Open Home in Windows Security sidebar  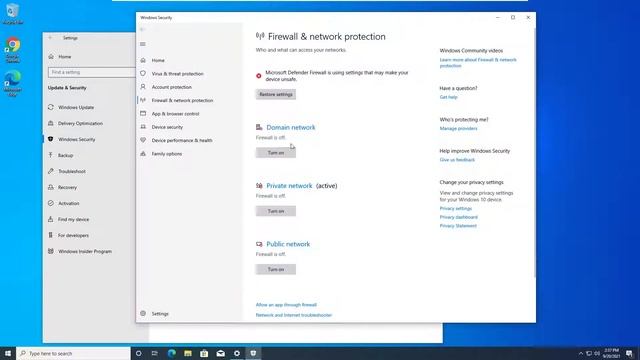(x=158, y=60)
